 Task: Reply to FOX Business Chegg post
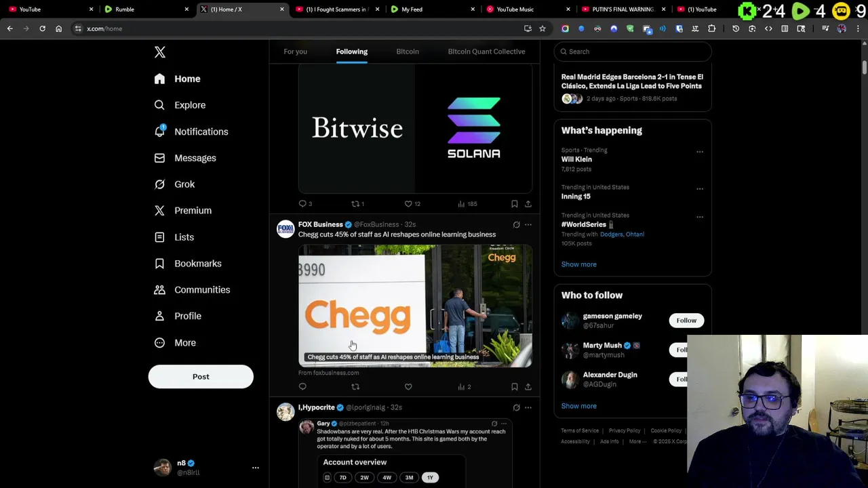302,386
